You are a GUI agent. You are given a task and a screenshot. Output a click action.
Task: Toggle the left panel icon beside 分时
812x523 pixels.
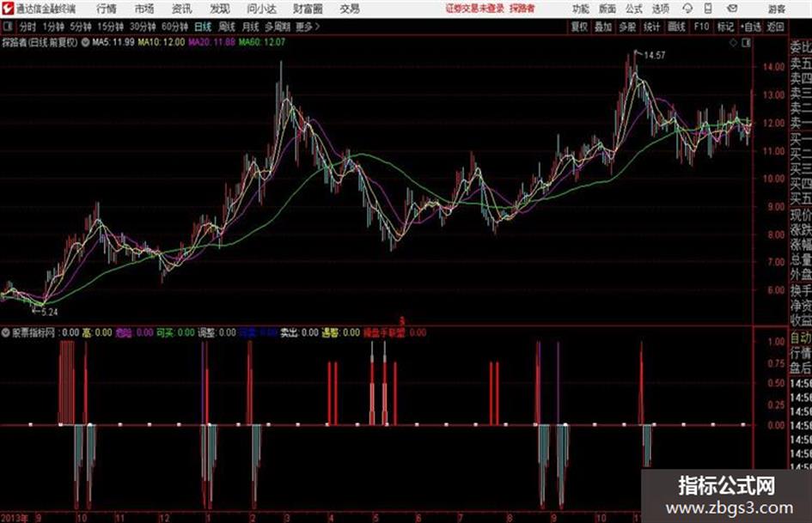(7, 27)
